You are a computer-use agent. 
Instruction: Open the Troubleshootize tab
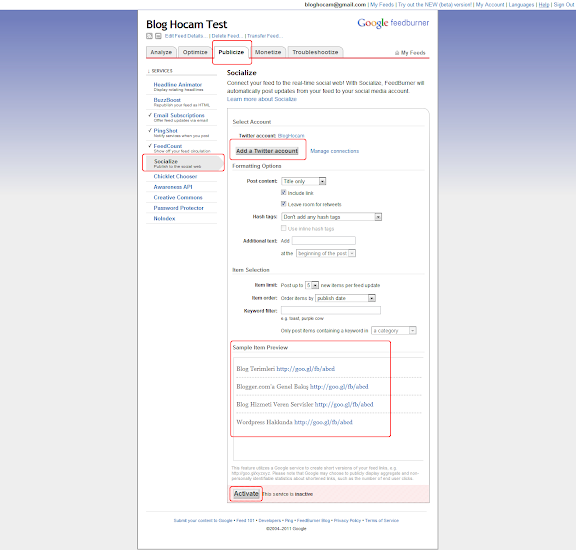point(315,52)
